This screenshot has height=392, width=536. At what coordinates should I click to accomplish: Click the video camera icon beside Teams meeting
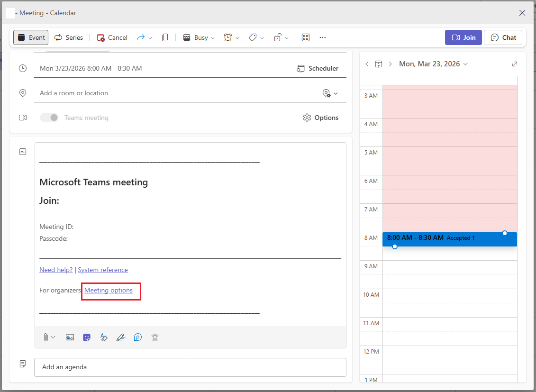point(23,118)
